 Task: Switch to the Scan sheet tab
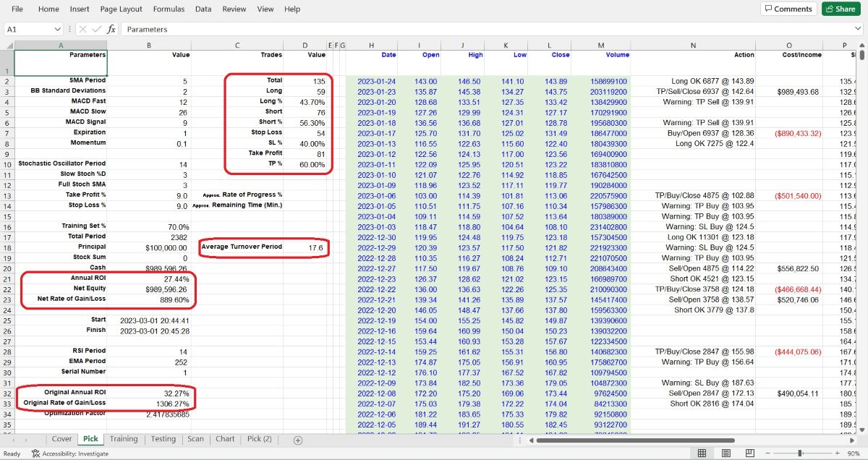coord(195,439)
